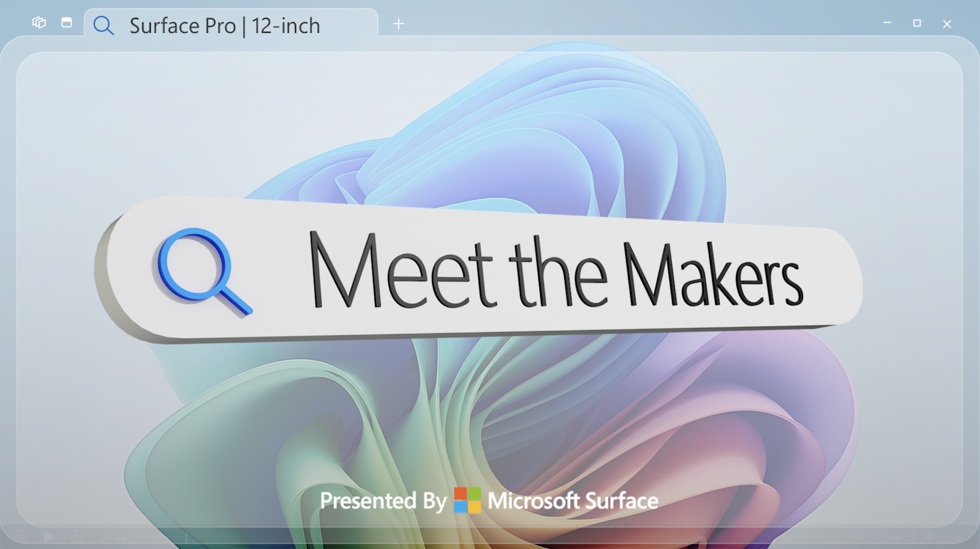
Task: Select the Surface Pro | 12-inch tab
Action: coord(225,26)
